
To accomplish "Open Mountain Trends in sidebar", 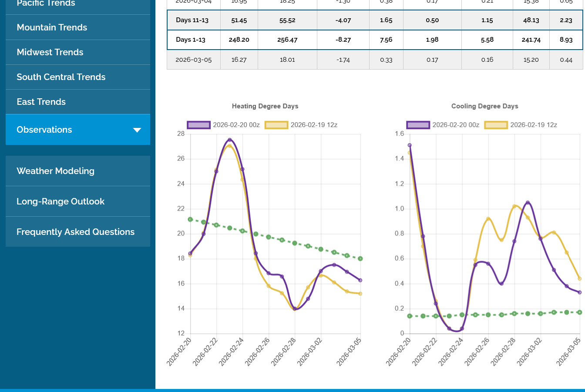I will coord(52,27).
